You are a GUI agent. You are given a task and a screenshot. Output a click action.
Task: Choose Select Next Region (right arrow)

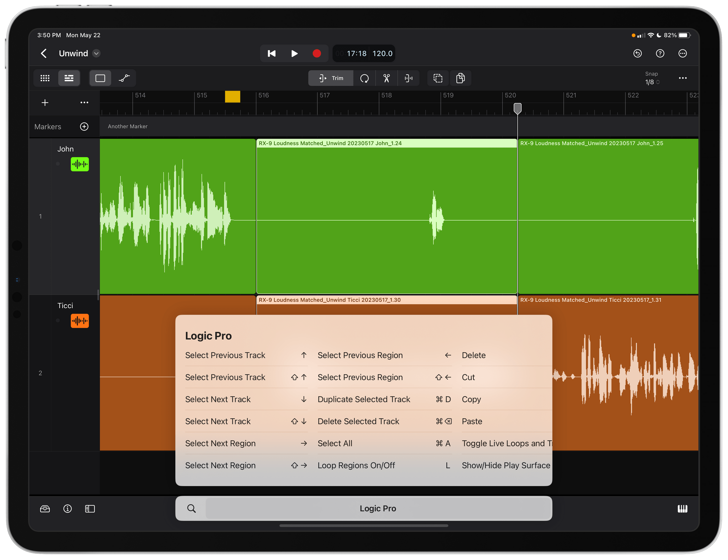pos(246,443)
